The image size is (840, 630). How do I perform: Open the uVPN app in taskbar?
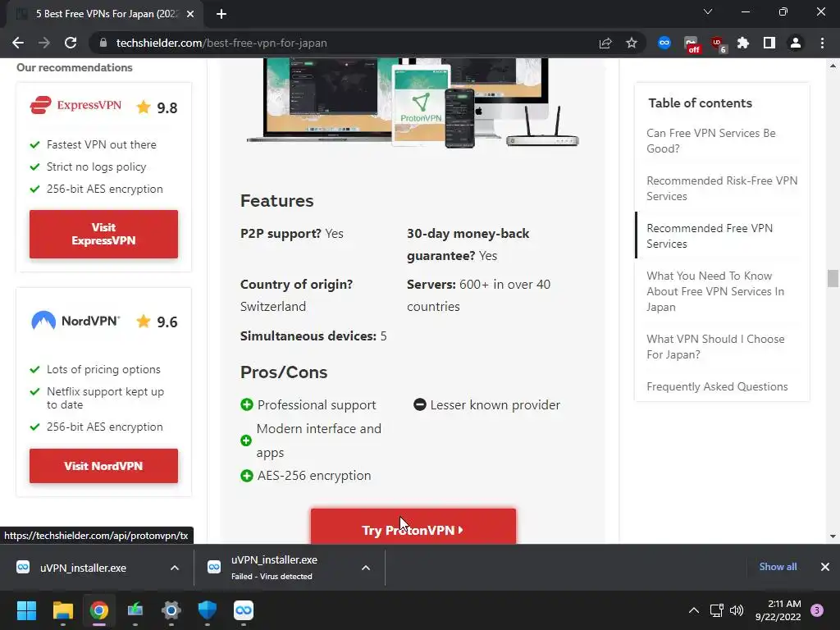[x=244, y=610]
